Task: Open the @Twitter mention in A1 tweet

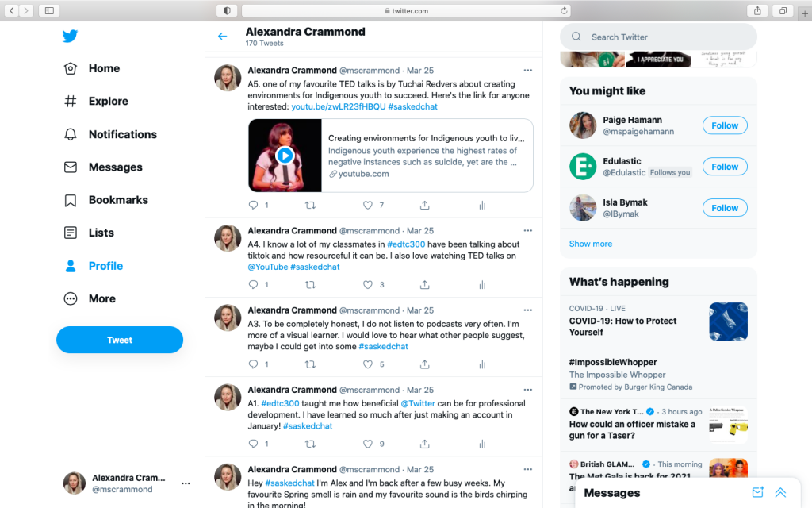Action: pyautogui.click(x=418, y=403)
